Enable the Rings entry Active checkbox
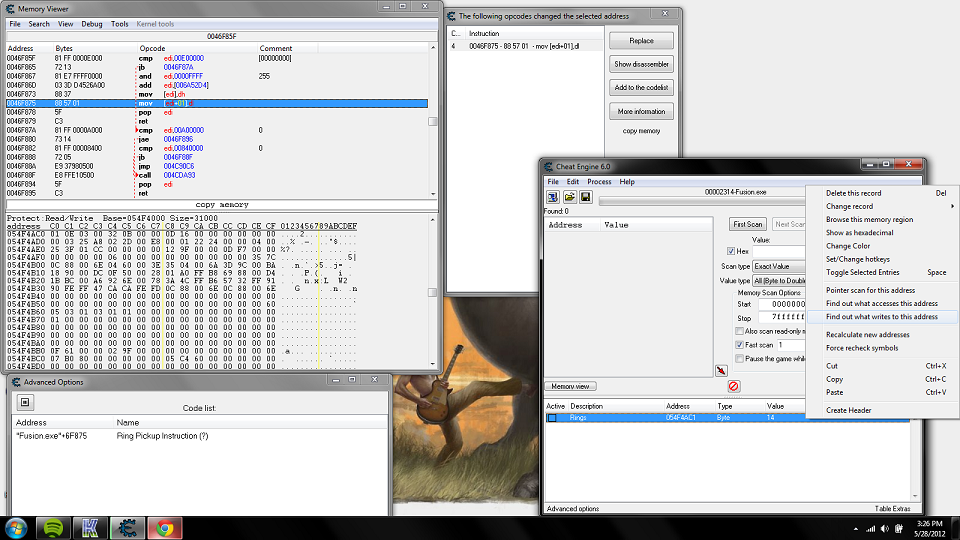This screenshot has height=540, width=960. (552, 418)
